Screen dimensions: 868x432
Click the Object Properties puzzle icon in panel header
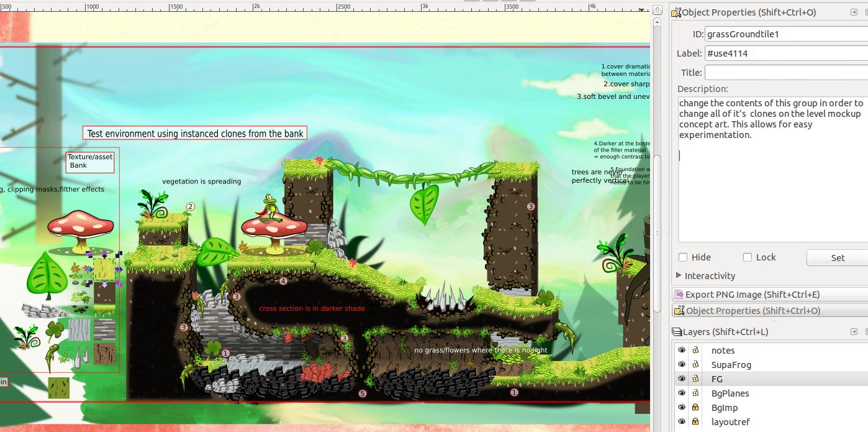677,12
